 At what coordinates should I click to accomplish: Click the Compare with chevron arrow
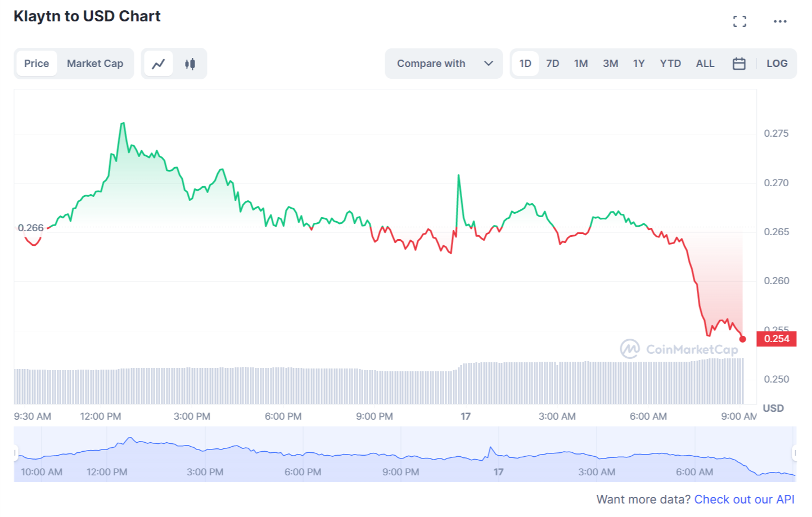tap(489, 64)
